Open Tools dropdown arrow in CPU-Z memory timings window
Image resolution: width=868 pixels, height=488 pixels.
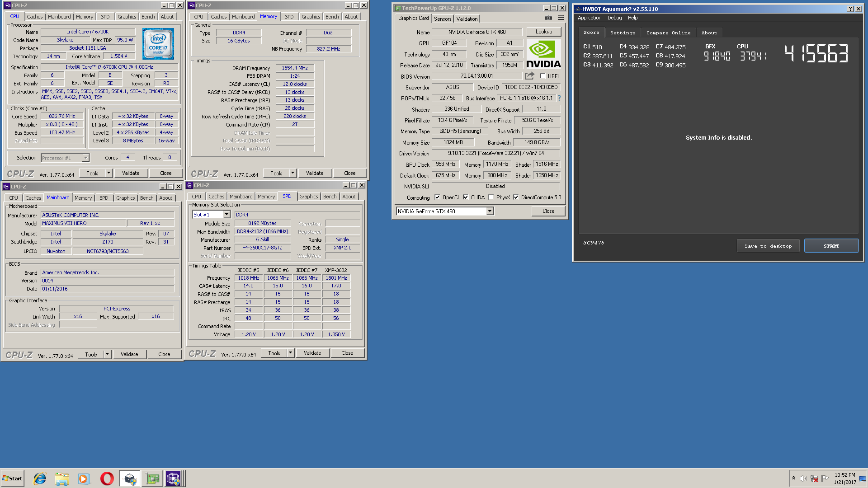(x=292, y=173)
